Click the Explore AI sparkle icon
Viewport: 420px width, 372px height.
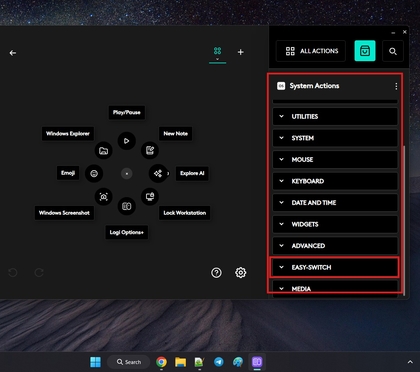(158, 173)
